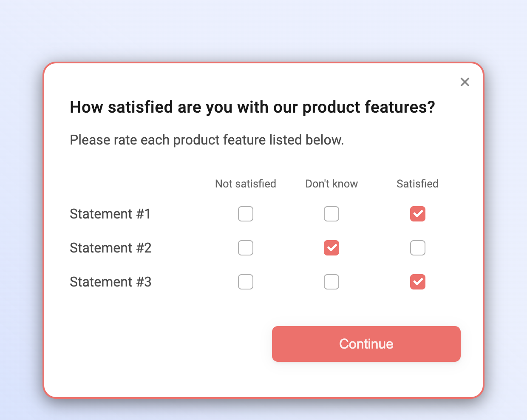Check 'Don't know' for Statement #1
The width and height of the screenshot is (527, 420).
tap(331, 214)
